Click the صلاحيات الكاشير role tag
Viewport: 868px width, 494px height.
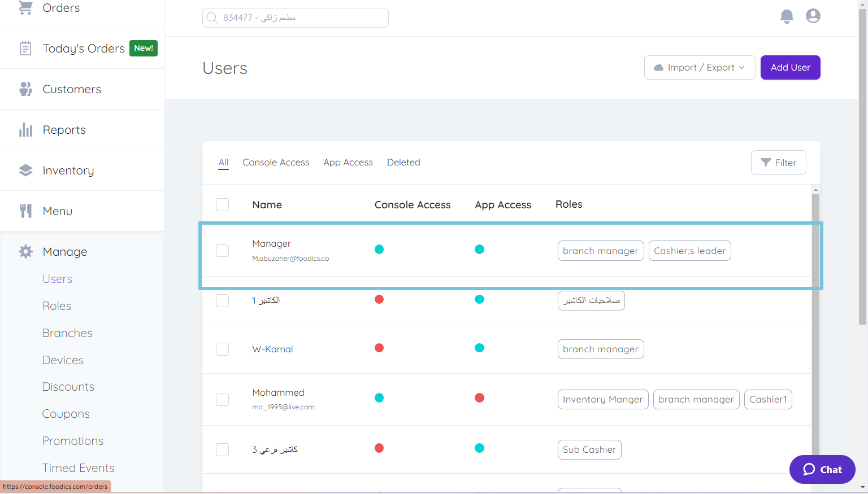[x=591, y=300]
